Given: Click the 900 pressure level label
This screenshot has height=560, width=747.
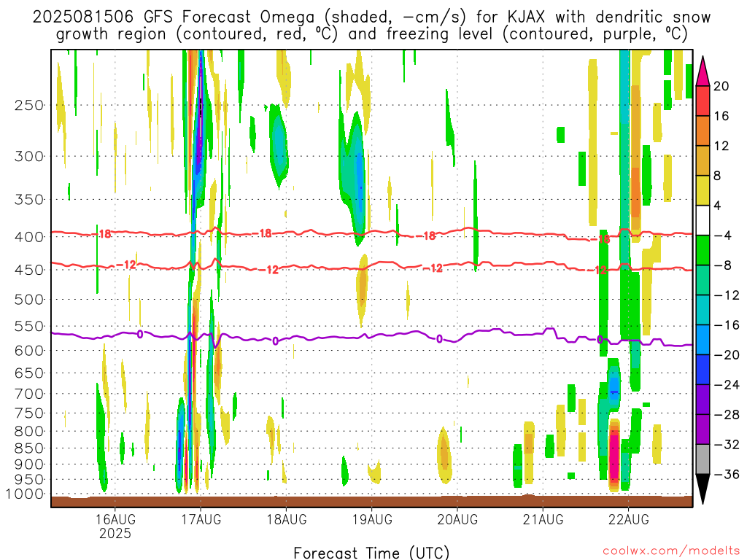Looking at the screenshot, I should pyautogui.click(x=29, y=464).
